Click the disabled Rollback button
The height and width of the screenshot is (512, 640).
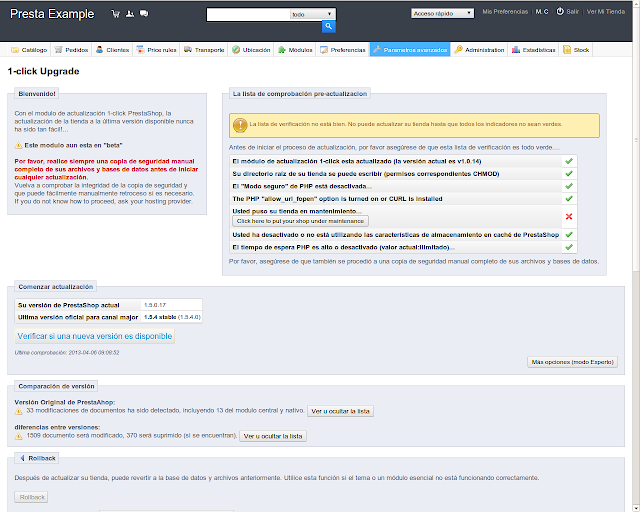pyautogui.click(x=32, y=497)
